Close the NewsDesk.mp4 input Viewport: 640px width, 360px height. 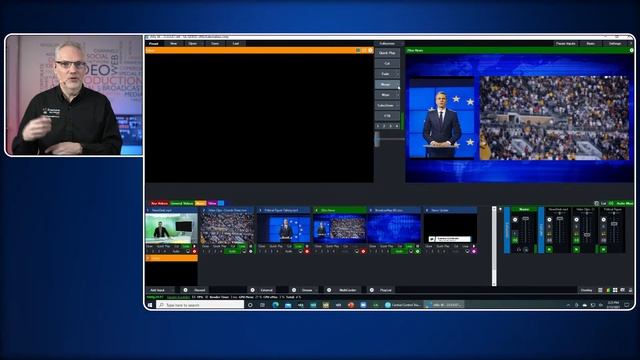tap(149, 246)
